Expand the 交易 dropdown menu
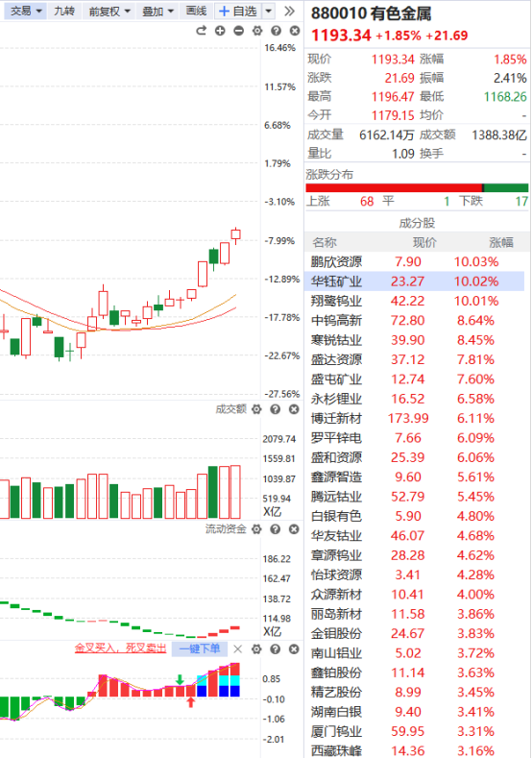 point(26,11)
